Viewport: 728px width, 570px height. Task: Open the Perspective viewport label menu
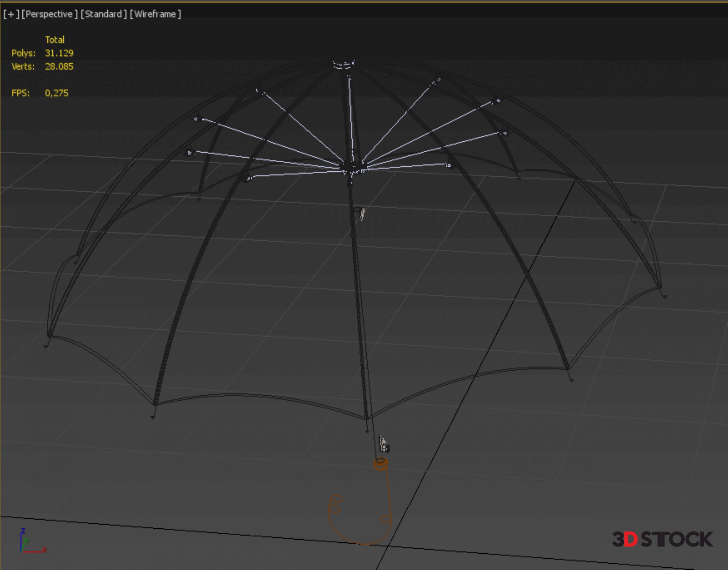(x=49, y=14)
